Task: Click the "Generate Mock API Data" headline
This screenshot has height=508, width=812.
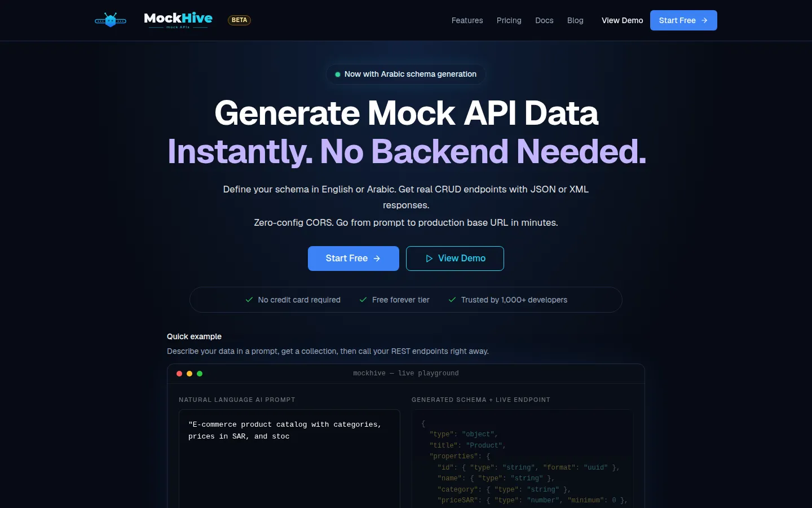Action: (406, 113)
